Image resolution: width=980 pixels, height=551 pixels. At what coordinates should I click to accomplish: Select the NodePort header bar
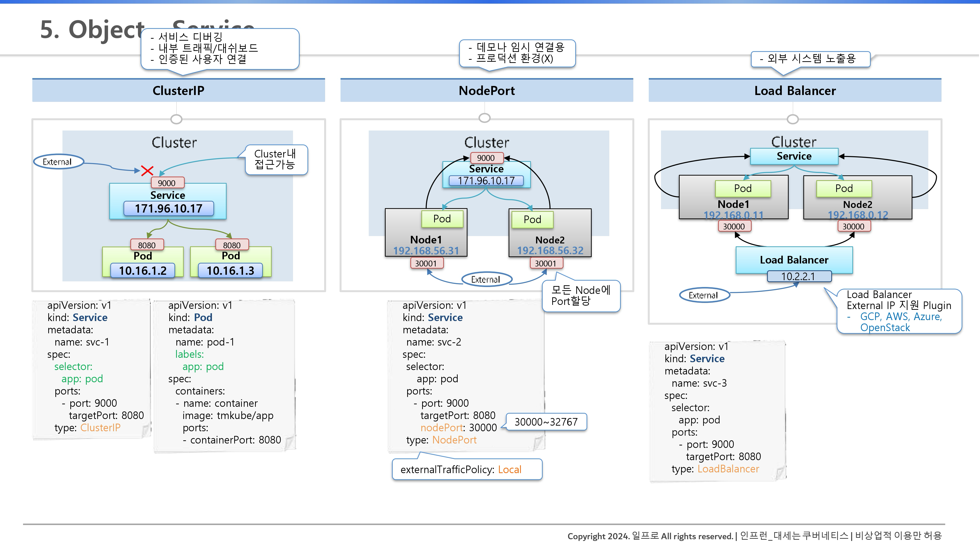point(487,91)
